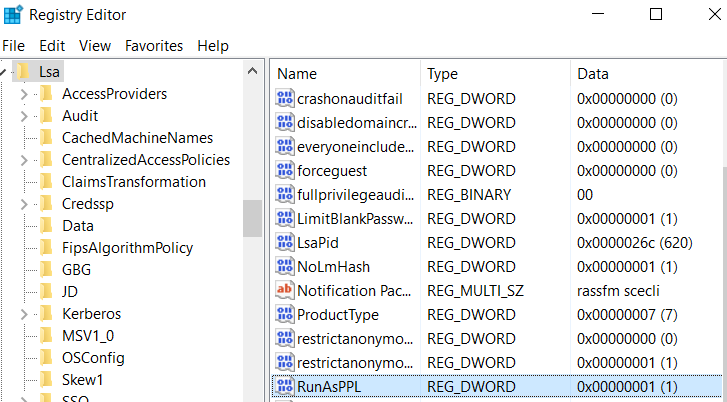Image resolution: width=727 pixels, height=402 pixels.
Task: Open the Edit menu
Action: 52,46
